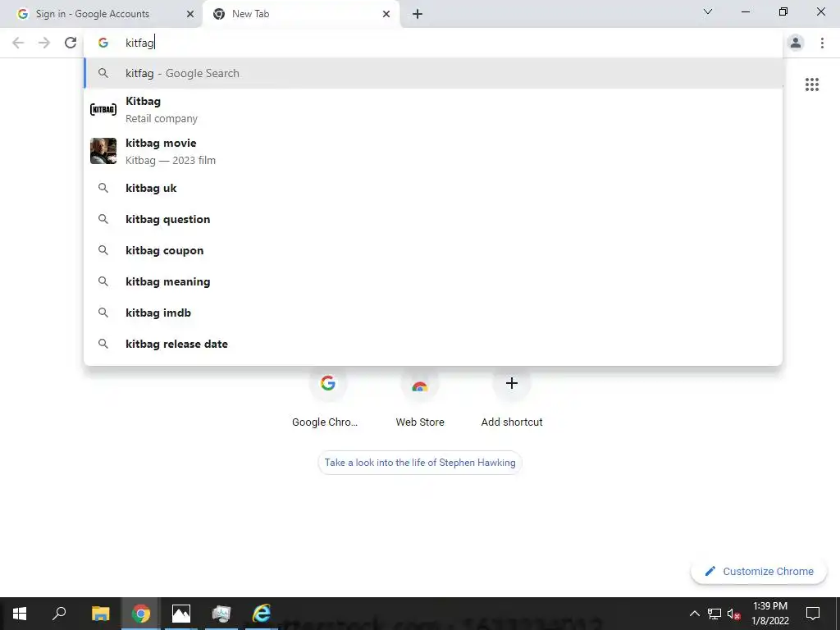The height and width of the screenshot is (630, 840).
Task: Open File Explorer from taskbar
Action: [100, 614]
